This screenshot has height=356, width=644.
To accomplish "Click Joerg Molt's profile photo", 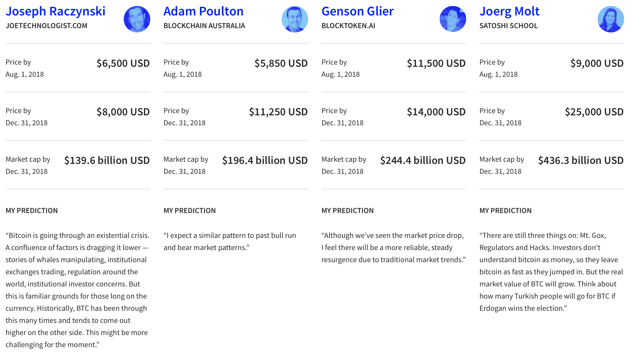I will coord(611,19).
